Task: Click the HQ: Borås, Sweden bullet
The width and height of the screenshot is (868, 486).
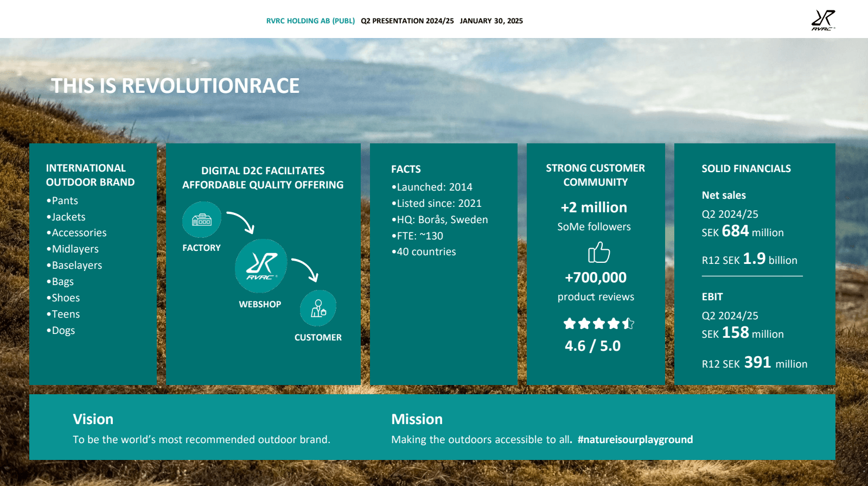Action: coord(440,219)
